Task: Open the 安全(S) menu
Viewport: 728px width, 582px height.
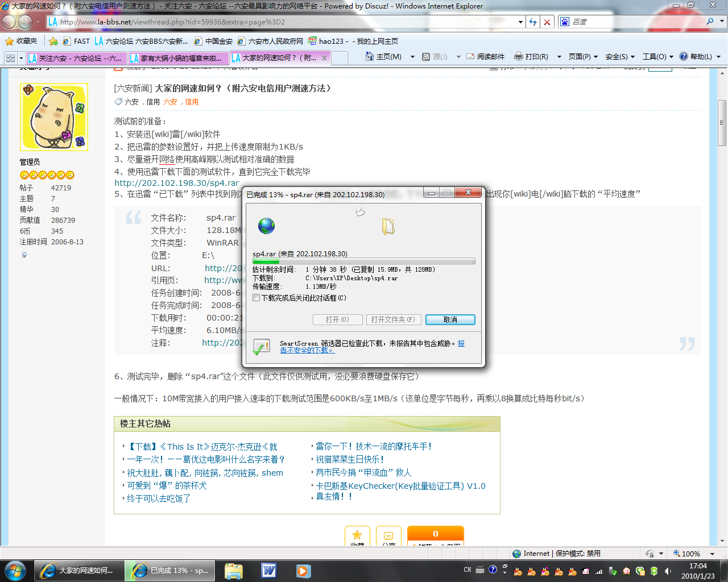Action: (x=619, y=57)
